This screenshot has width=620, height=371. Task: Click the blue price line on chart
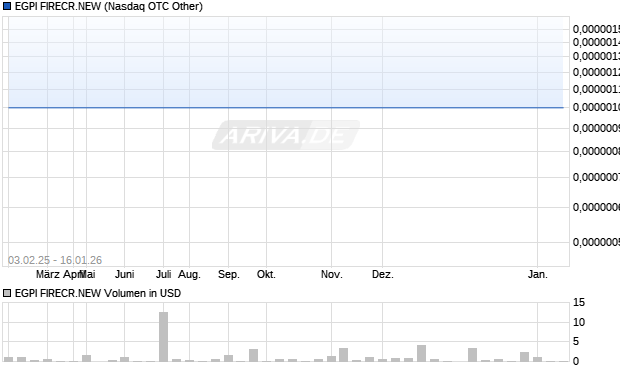point(285,107)
